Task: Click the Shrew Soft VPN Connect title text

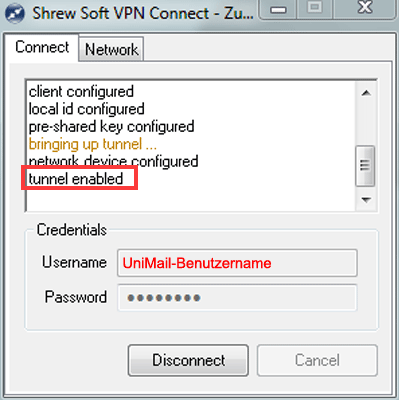Action: point(143,13)
